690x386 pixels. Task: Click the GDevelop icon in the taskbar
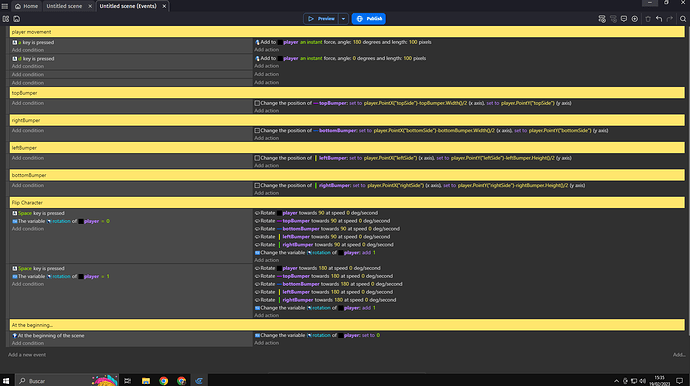click(x=199, y=381)
